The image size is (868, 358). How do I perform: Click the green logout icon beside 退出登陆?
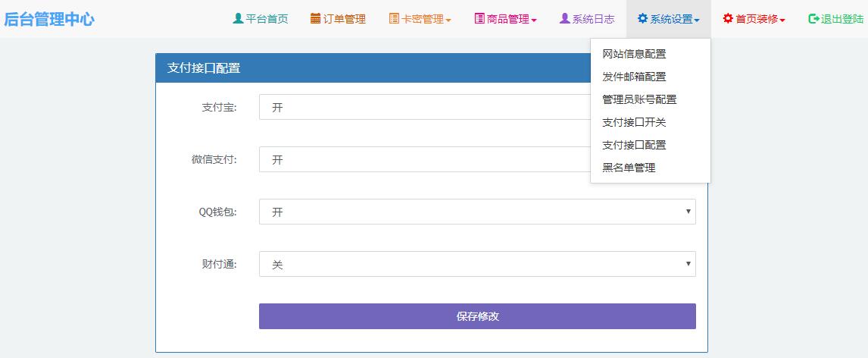(813, 18)
